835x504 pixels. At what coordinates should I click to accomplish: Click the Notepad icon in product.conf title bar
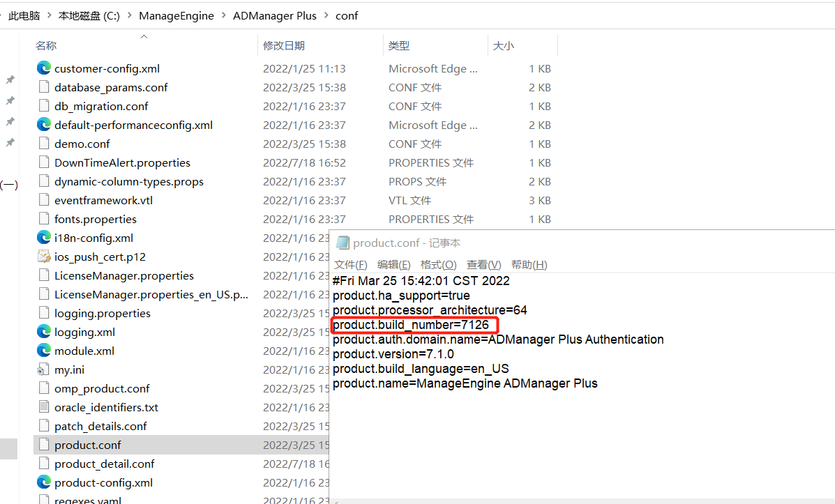(343, 243)
